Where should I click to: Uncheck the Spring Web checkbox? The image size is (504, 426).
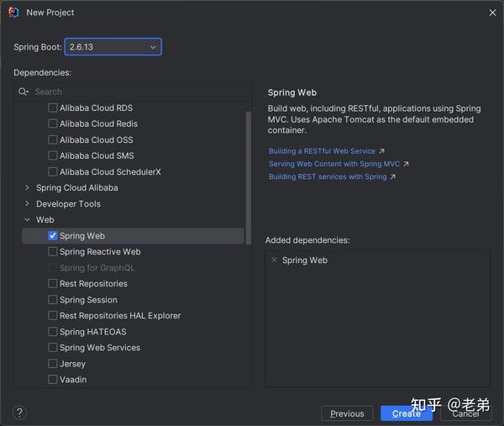[x=53, y=235]
